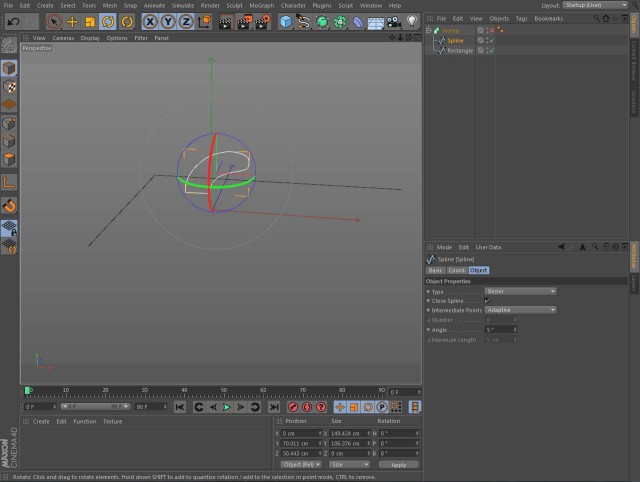Add a Light object with bulb icon

(x=412, y=22)
